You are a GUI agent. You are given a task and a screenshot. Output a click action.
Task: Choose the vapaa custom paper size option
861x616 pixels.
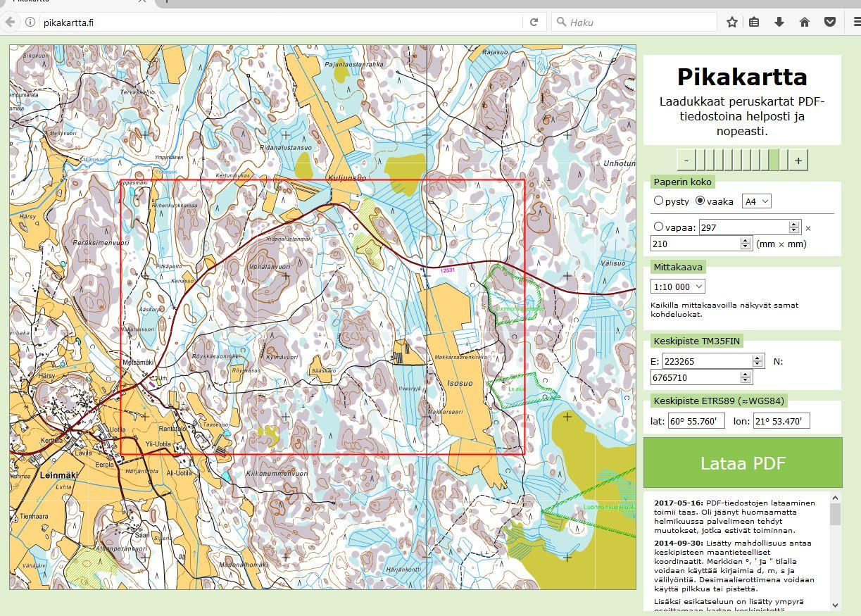659,227
